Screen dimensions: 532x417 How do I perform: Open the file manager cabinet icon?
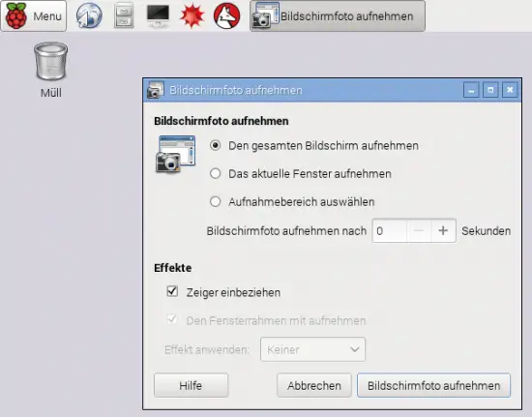[x=124, y=15]
